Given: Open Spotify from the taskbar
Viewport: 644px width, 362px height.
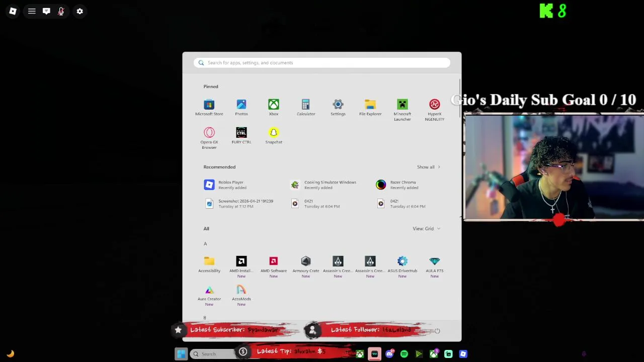Looking at the screenshot, I should (404, 354).
